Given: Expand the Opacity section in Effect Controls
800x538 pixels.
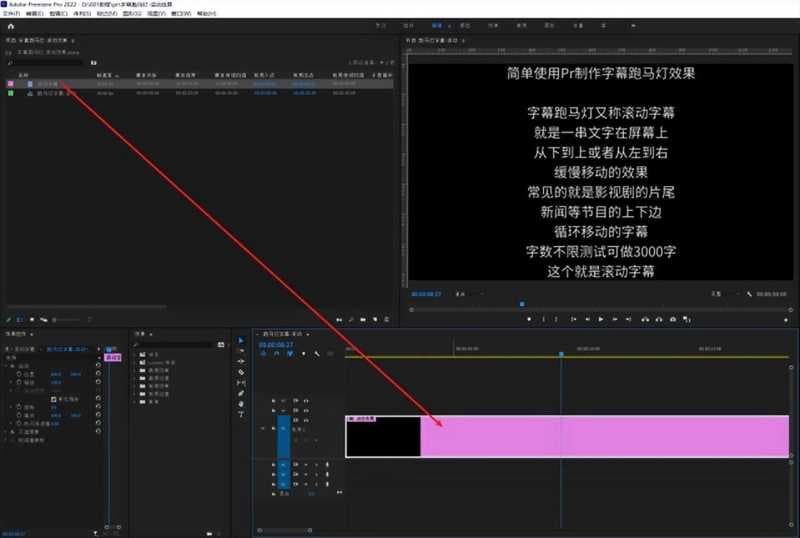Looking at the screenshot, I should (x=7, y=432).
